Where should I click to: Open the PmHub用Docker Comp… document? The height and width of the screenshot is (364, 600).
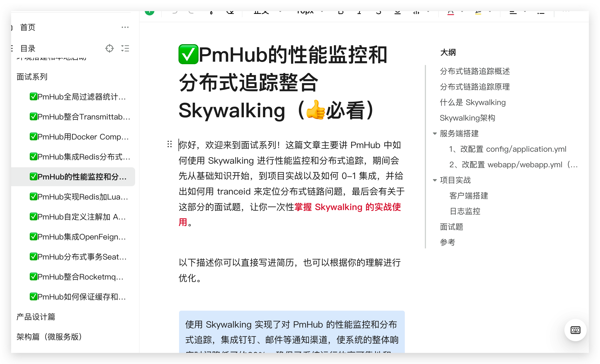(79, 137)
